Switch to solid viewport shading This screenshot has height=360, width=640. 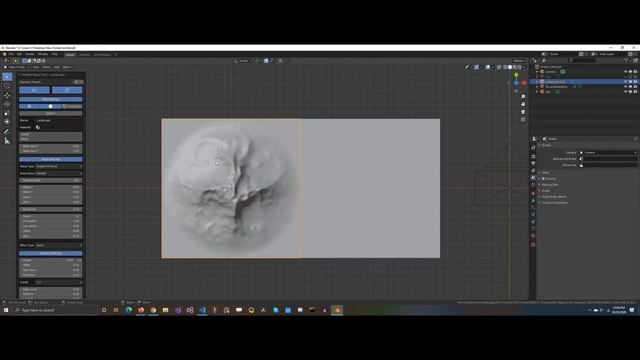(510, 67)
